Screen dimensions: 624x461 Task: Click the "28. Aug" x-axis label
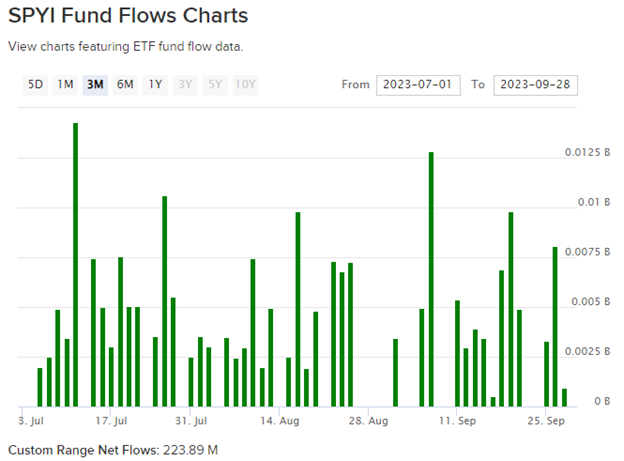(370, 421)
